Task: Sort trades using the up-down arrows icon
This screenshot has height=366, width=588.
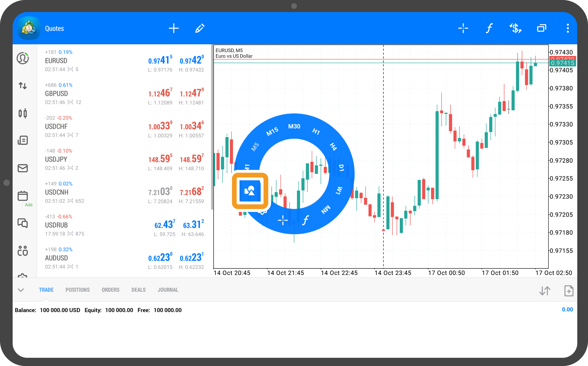Action: coord(545,291)
